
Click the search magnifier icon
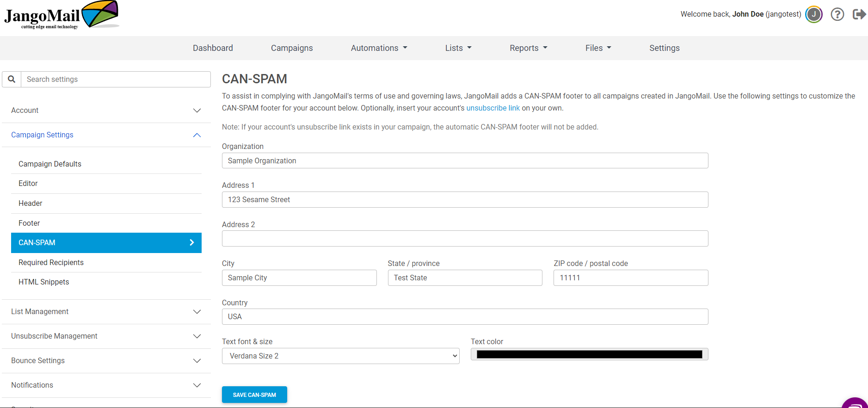tap(12, 80)
